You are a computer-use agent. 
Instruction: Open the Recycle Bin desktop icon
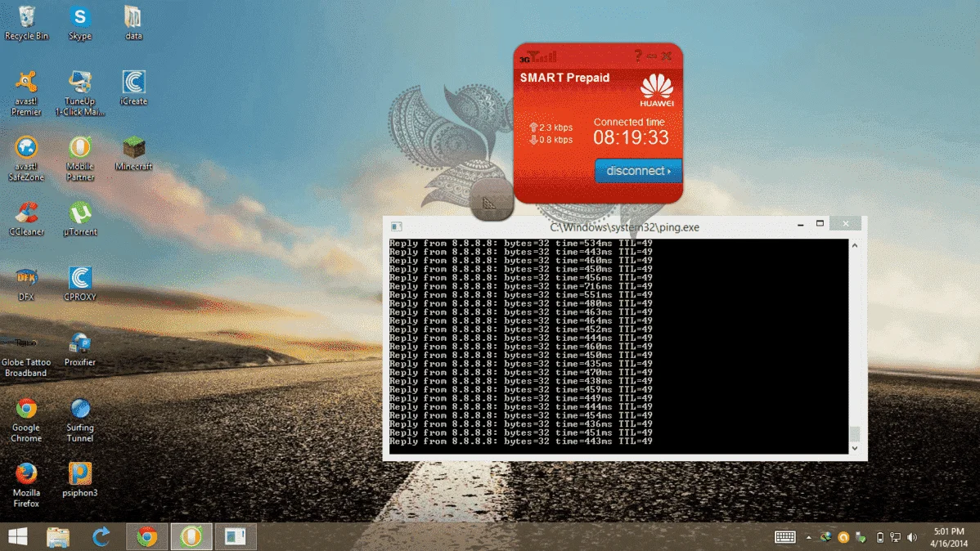tap(26, 23)
